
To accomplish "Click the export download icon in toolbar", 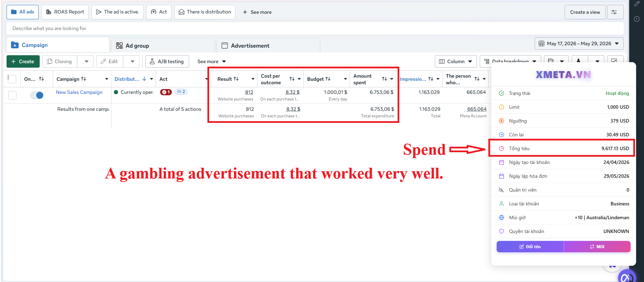I will coord(578,61).
